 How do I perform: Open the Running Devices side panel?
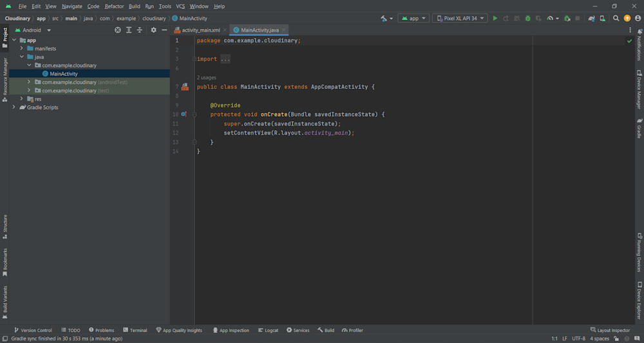point(639,253)
